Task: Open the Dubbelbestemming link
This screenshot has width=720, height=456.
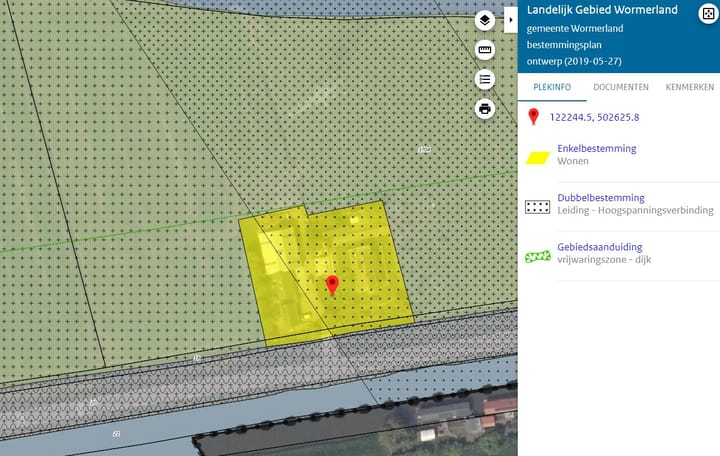Action: (x=600, y=198)
